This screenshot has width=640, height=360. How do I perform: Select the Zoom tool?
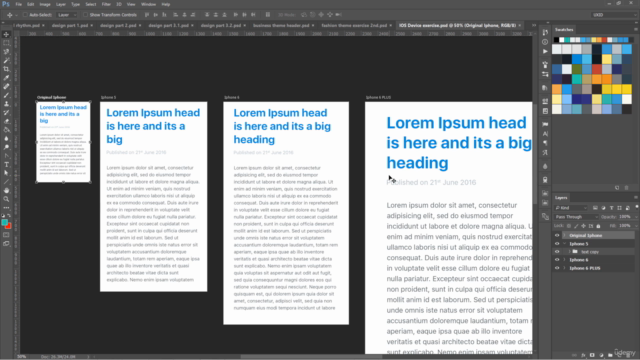pos(6,199)
